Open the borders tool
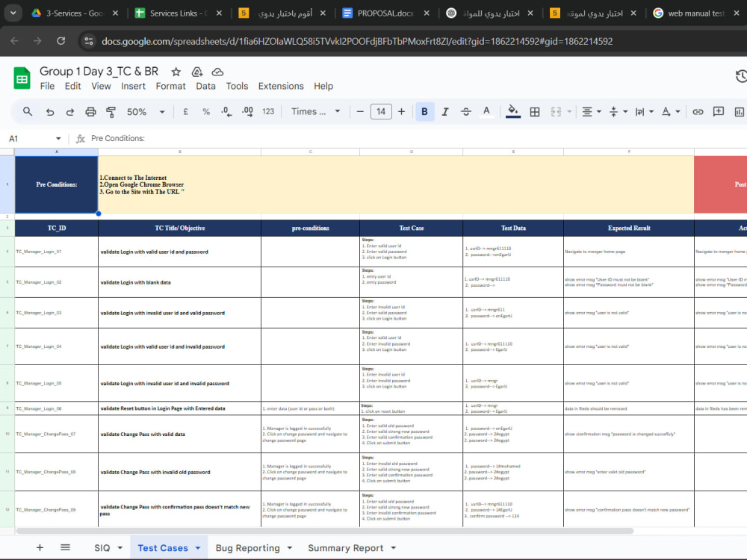 coord(535,111)
